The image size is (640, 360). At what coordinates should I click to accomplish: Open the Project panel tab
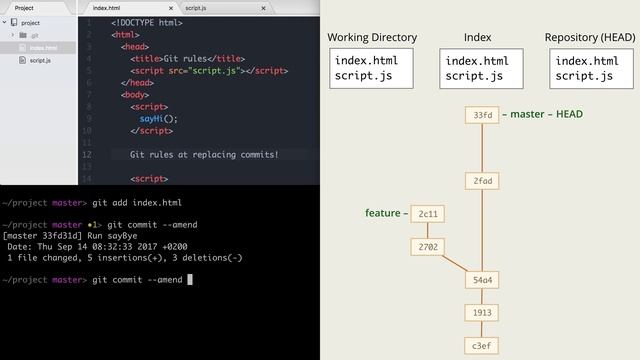(x=24, y=8)
